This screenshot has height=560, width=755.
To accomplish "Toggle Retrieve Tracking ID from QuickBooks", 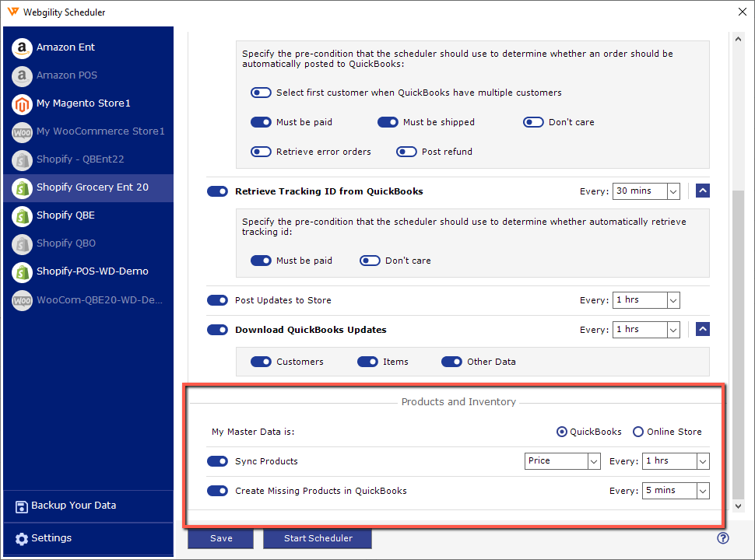I will 217,191.
